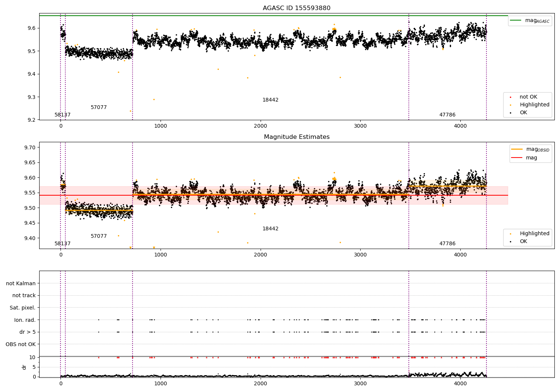Click obsid label 18442 in top plot
Screen dimensions: 560x392
[270, 100]
